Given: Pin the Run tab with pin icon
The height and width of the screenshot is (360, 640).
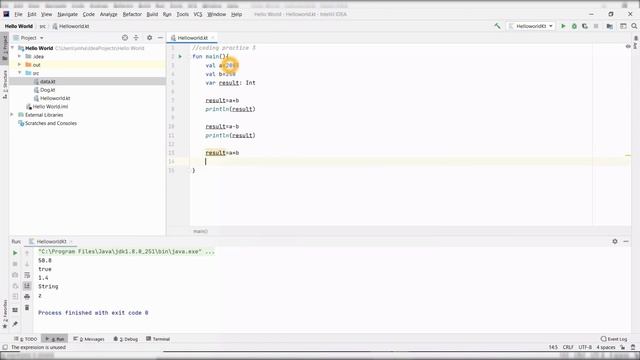Looking at the screenshot, I should (x=15, y=324).
